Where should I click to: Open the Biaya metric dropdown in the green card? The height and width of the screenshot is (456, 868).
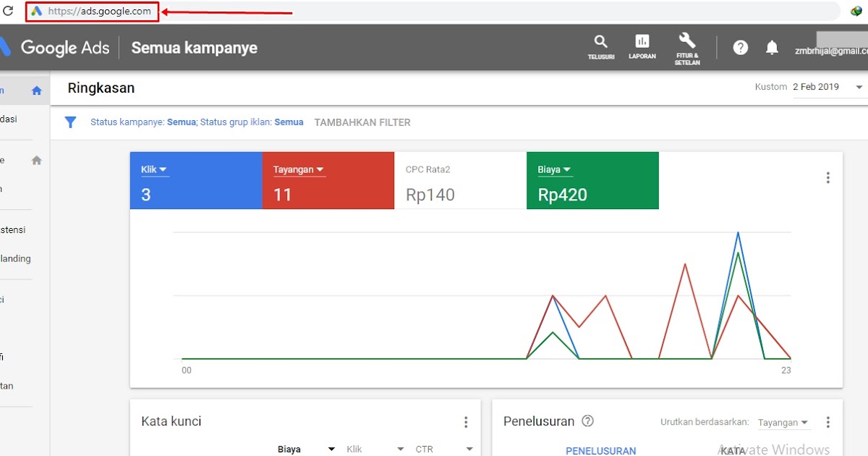(x=555, y=170)
